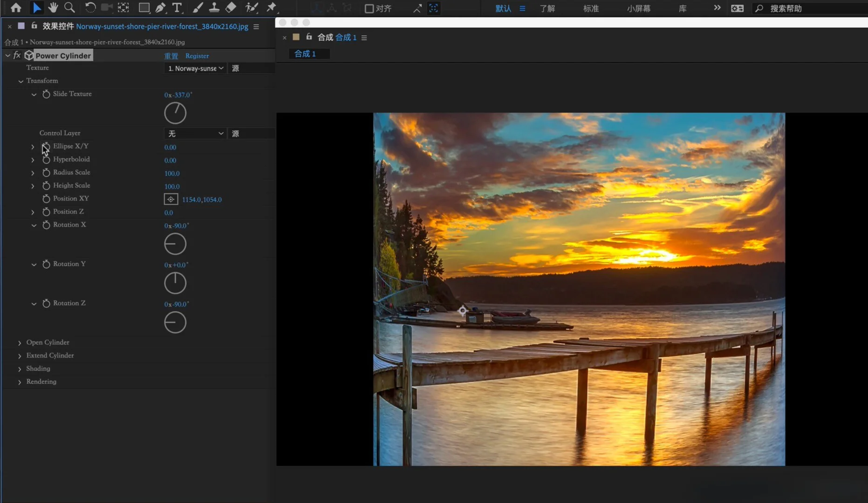The height and width of the screenshot is (503, 868).
Task: Select the Pen tool
Action: pos(160,7)
